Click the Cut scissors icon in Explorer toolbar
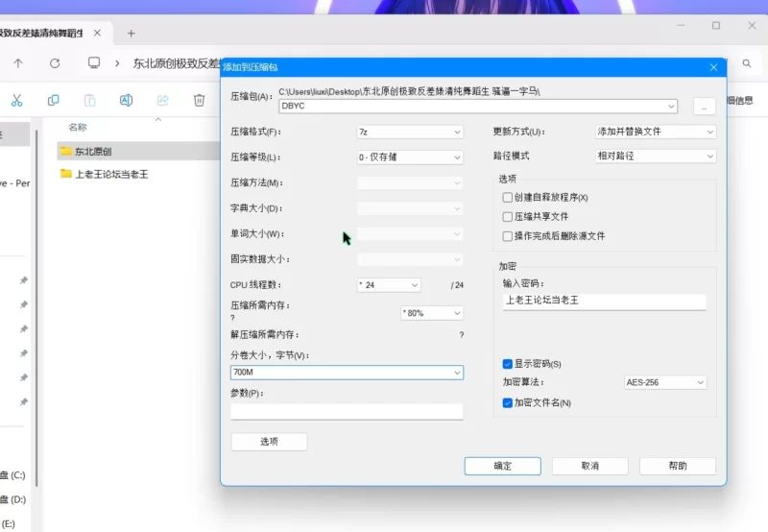Viewport: 768px width, 532px height. pos(16,101)
